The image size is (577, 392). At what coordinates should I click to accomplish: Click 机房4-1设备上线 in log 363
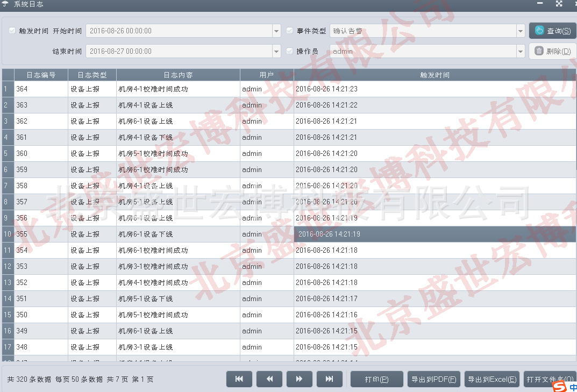pos(145,105)
